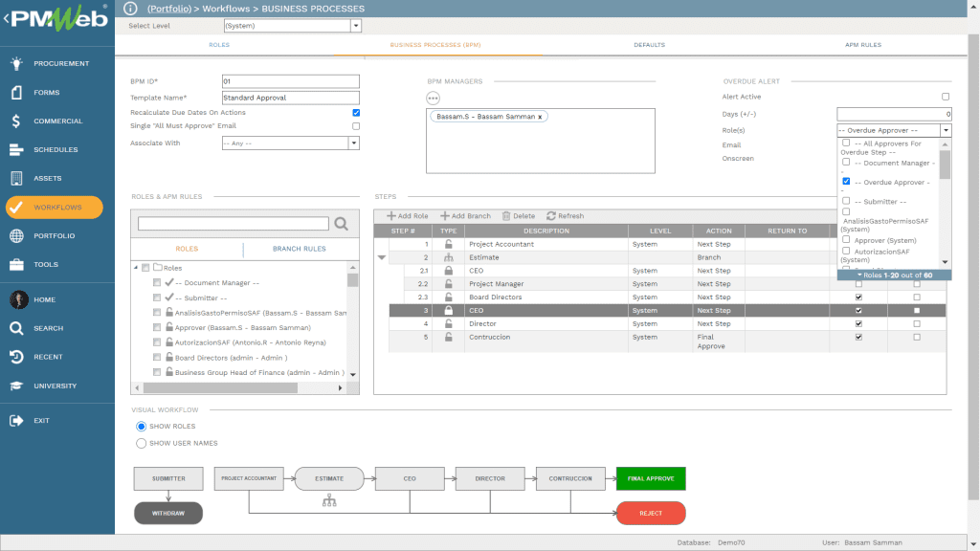Open the Search magnifier icon in sidebar
This screenshot has height=551, width=980.
click(x=16, y=328)
